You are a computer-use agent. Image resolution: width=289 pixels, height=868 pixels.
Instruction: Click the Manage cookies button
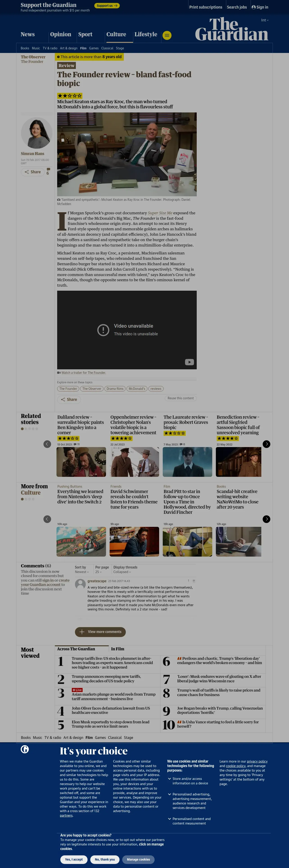point(138,859)
